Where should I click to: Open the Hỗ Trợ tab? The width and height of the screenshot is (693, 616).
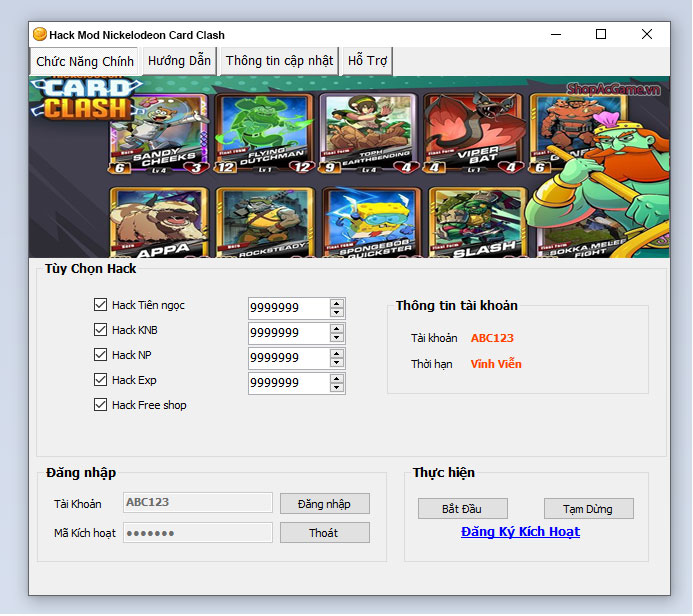point(367,61)
